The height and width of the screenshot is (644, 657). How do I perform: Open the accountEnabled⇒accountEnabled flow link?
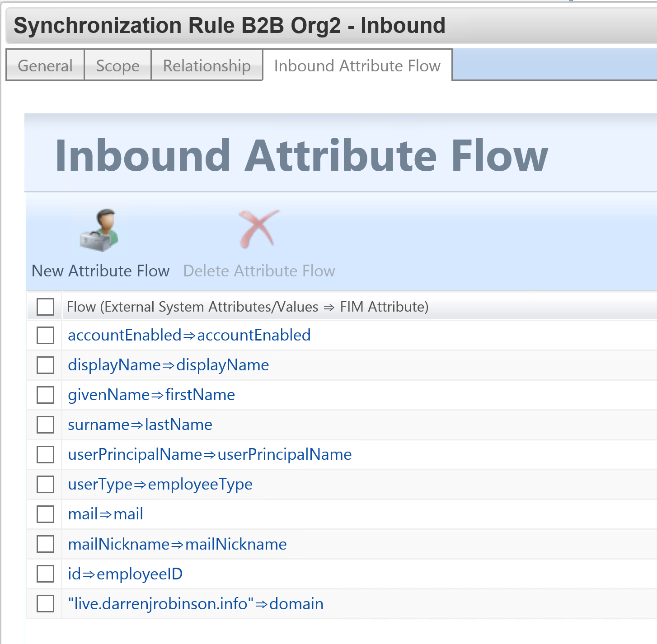click(189, 335)
